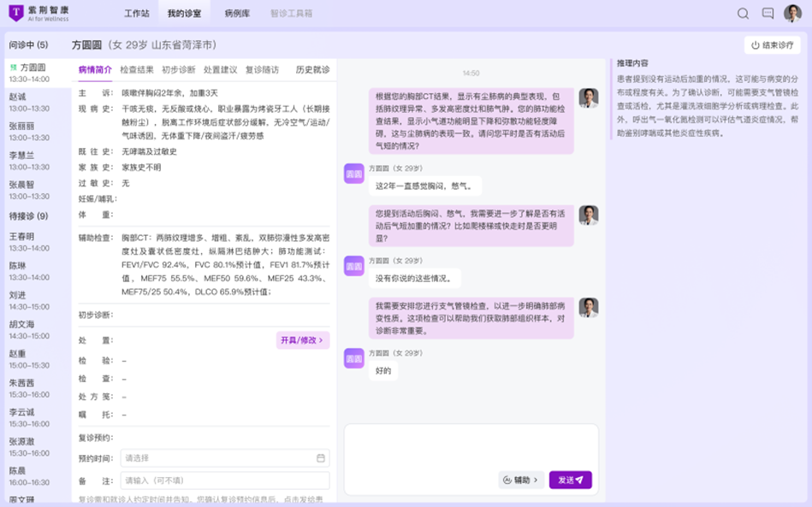Click the search magnifier icon in header
812x507 pixels.
tap(743, 14)
